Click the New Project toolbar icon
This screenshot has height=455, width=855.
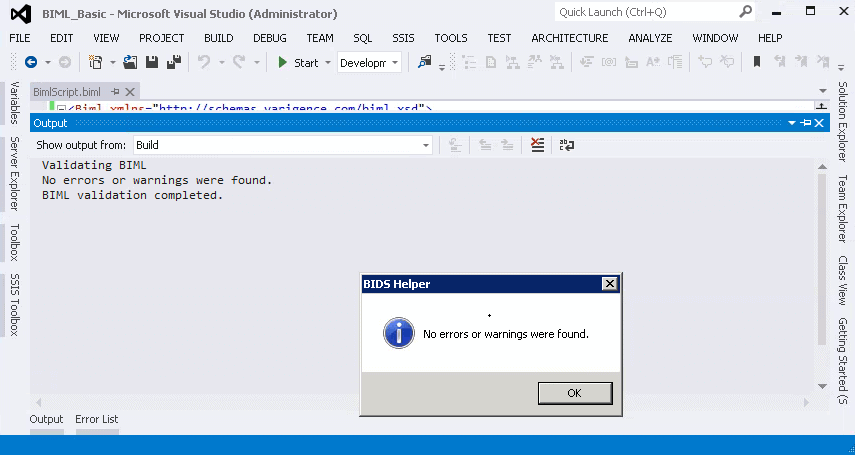(96, 63)
